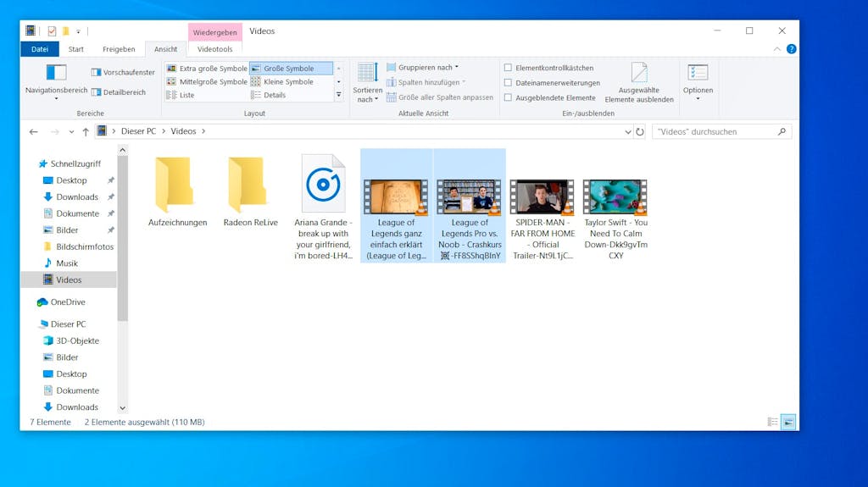This screenshot has width=868, height=487.
Task: Click Ausgewählte Elemente ausblenden button
Action: [x=639, y=82]
